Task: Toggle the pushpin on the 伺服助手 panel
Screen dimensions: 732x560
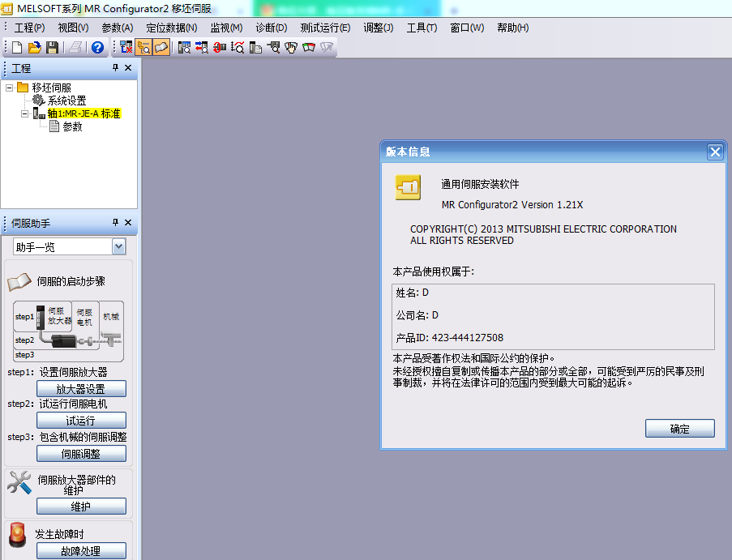Action: pos(115,222)
